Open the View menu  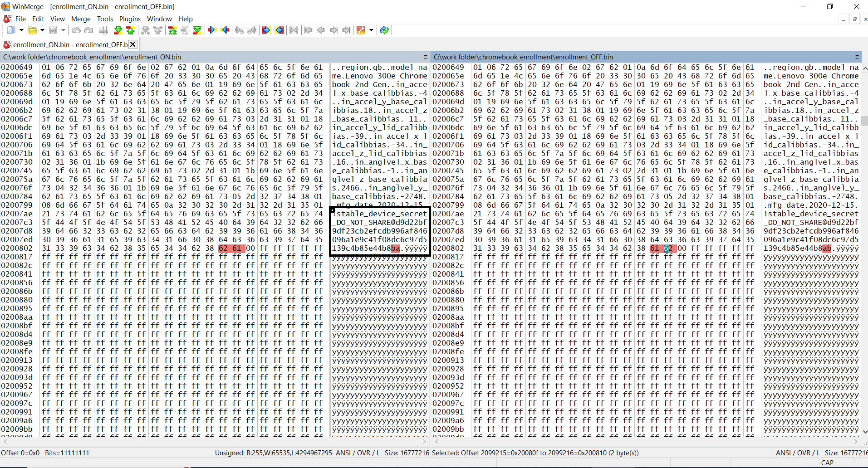(58, 19)
